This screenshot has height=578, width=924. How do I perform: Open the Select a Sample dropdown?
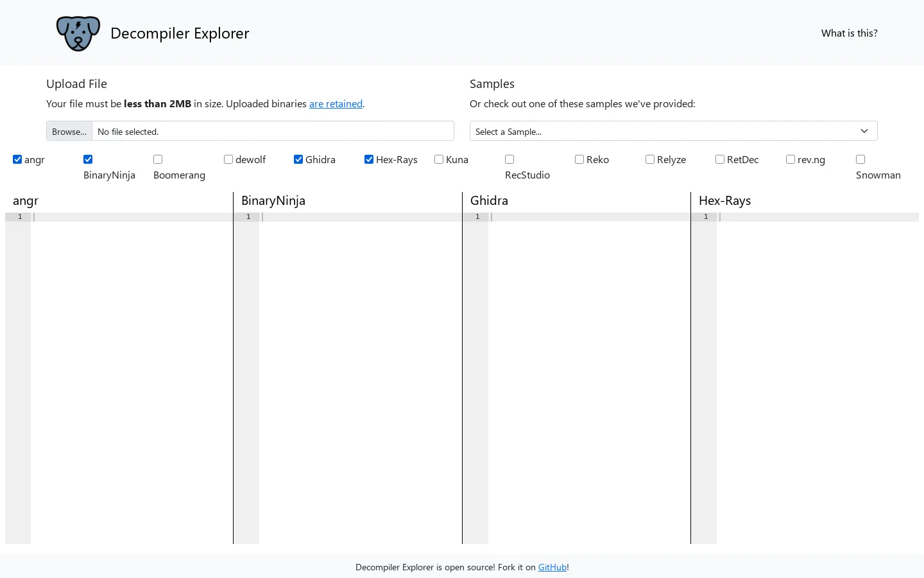673,131
